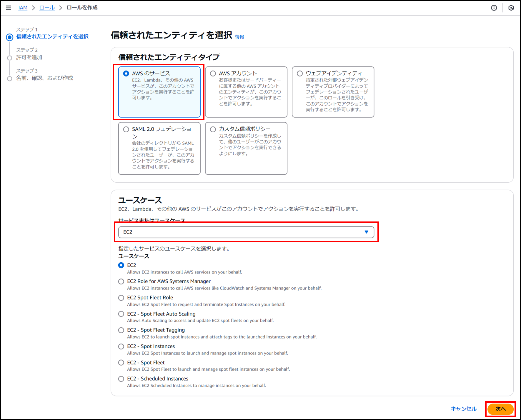Image resolution: width=521 pixels, height=420 pixels.
Task: Select step 1 信頼されたエンティティを選択 in wizard
Action: 52,37
